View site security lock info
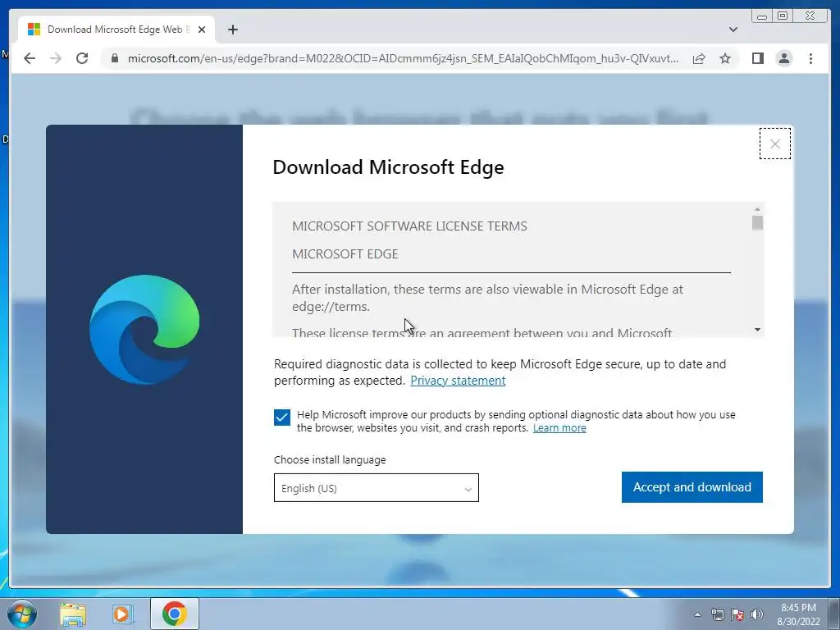 pos(115,58)
